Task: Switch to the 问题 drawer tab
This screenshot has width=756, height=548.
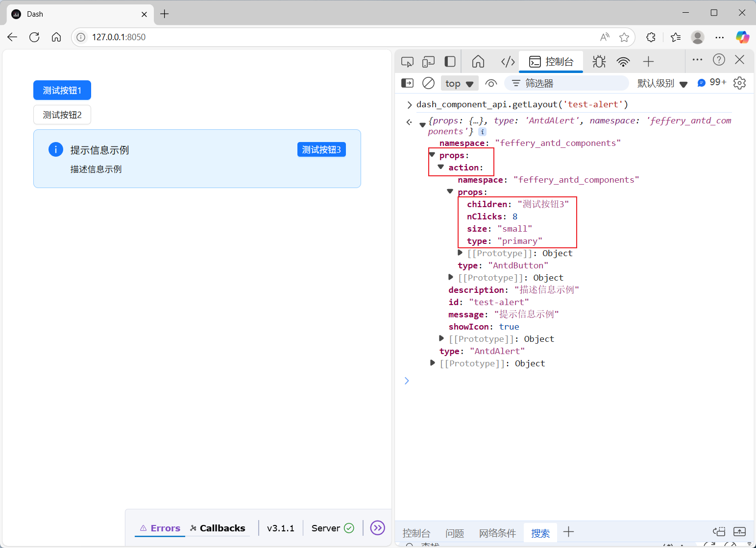Action: coord(455,533)
